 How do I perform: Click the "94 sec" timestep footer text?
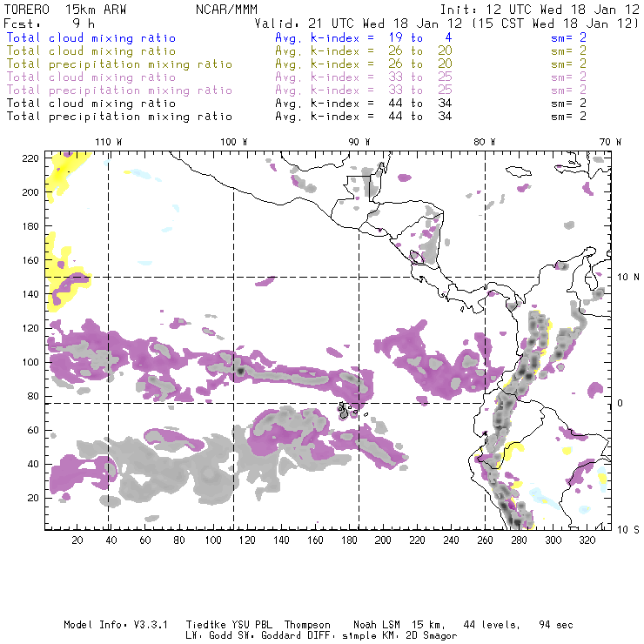pos(556,625)
